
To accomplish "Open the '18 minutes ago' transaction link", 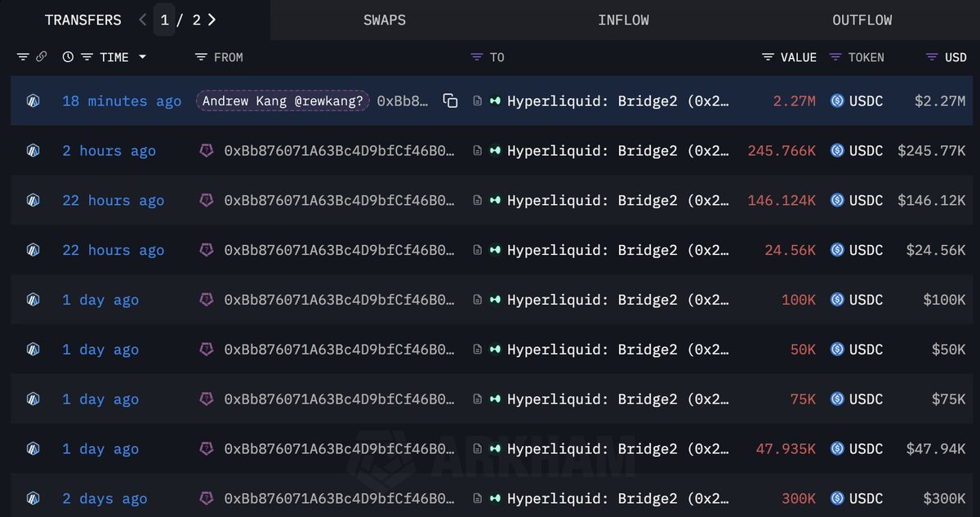I will (122, 101).
